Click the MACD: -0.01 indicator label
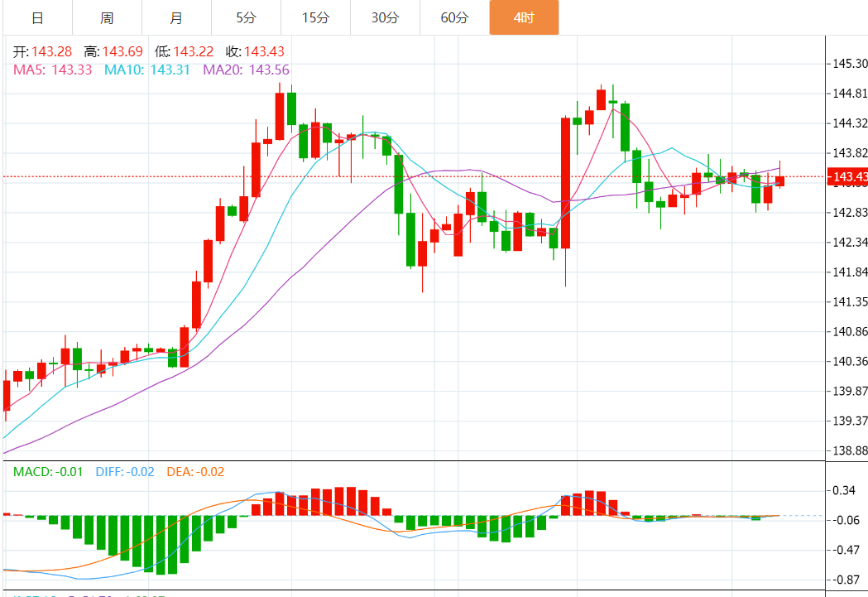 tap(48, 472)
